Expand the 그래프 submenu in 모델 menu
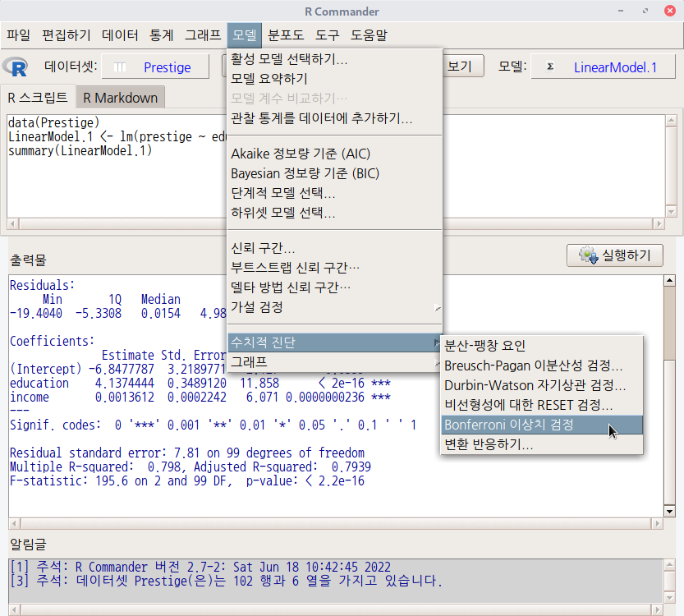Viewport: 684px width, 616px height. tap(334, 362)
